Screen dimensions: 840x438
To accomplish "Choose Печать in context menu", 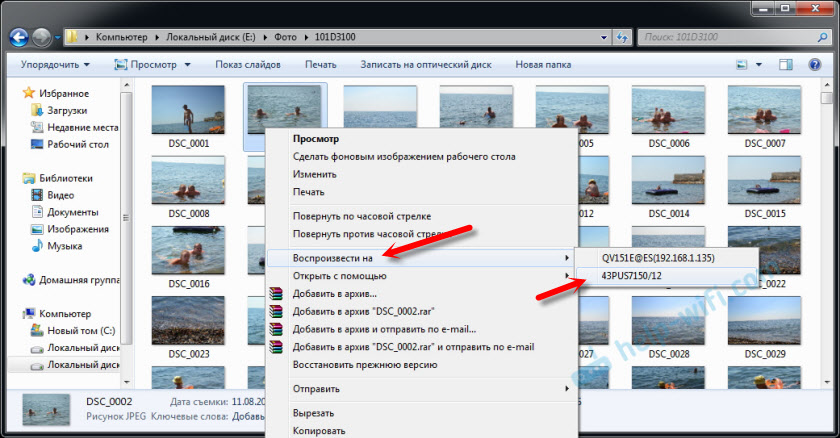I will (309, 192).
